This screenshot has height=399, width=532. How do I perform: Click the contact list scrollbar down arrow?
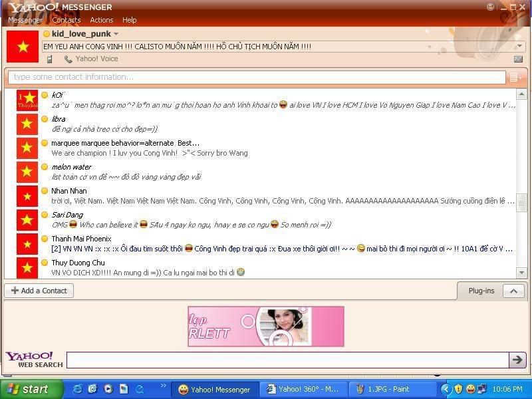(x=521, y=273)
